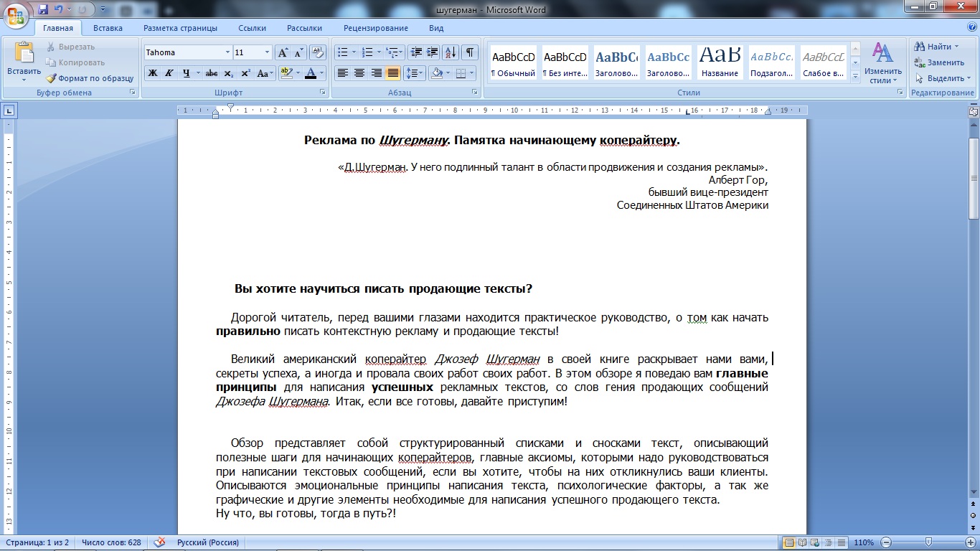Open the Рассылки tab
Image resolution: width=980 pixels, height=551 pixels.
coord(304,28)
